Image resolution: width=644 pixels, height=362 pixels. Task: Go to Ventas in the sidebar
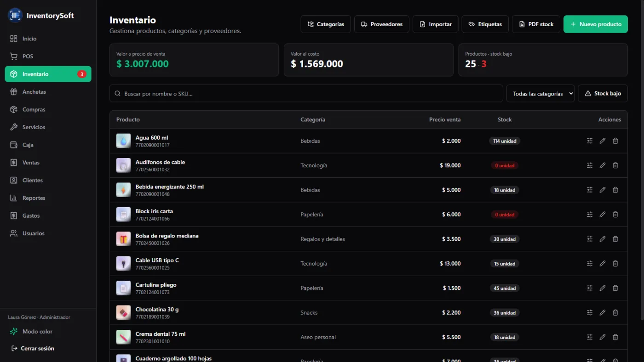(48, 163)
